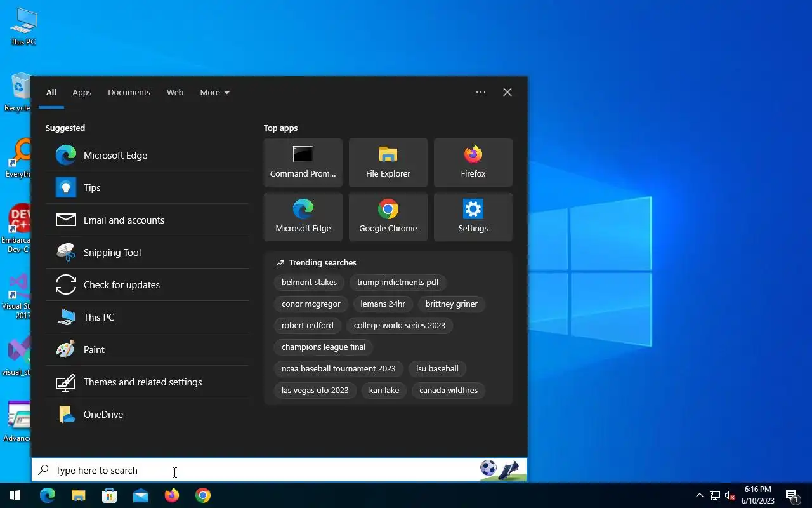Search trending ncaa baseball tournament 2023
The image size is (812, 508).
coord(339,368)
